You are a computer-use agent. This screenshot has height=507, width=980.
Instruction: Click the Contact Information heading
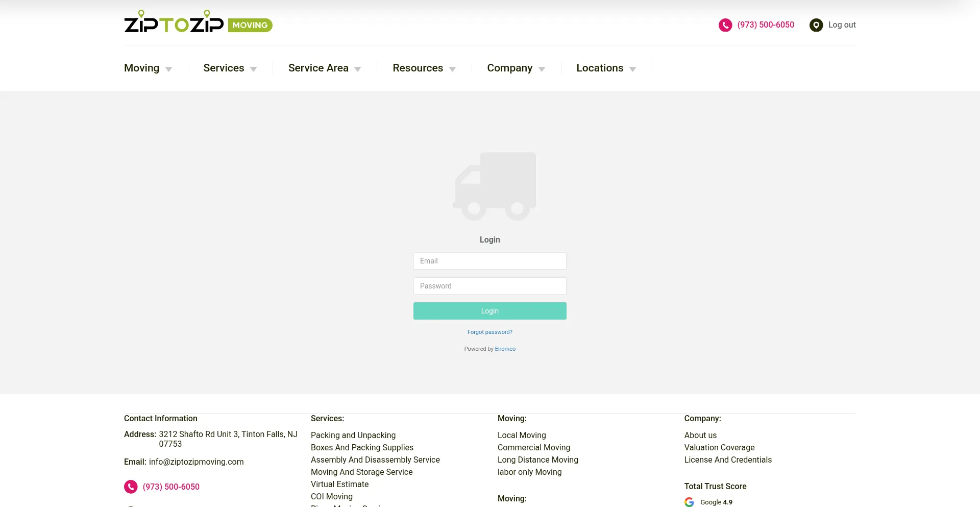click(160, 418)
